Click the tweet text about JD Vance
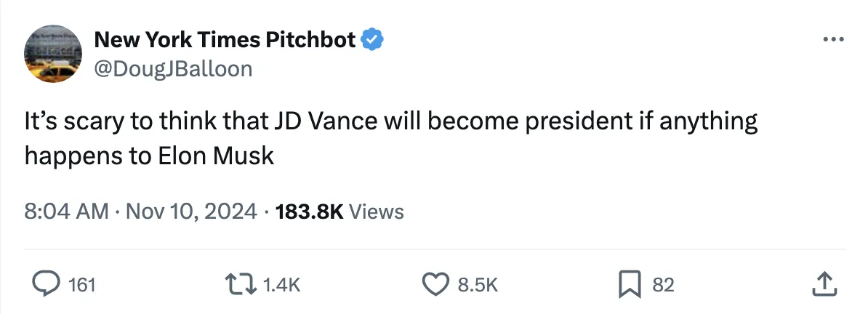The image size is (868, 314). coord(391,121)
